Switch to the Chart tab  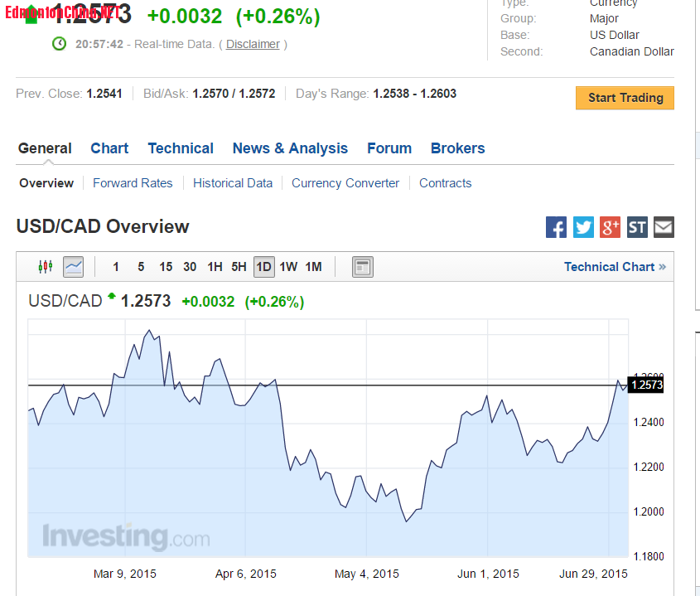(109, 148)
